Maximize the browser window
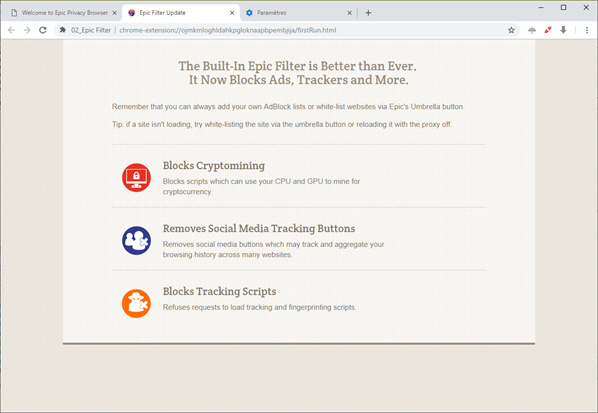 pos(563,7)
